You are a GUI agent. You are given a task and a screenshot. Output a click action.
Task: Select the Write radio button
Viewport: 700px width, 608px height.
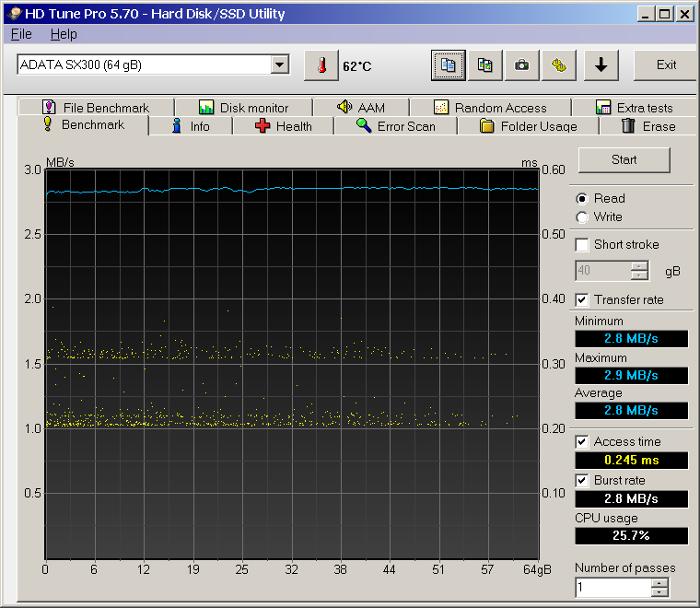[x=582, y=216]
